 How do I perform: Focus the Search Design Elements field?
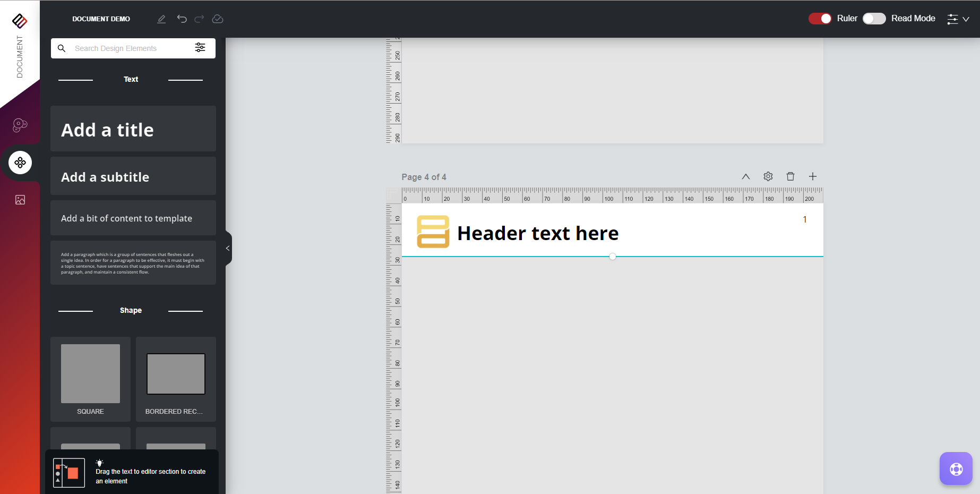(x=130, y=48)
